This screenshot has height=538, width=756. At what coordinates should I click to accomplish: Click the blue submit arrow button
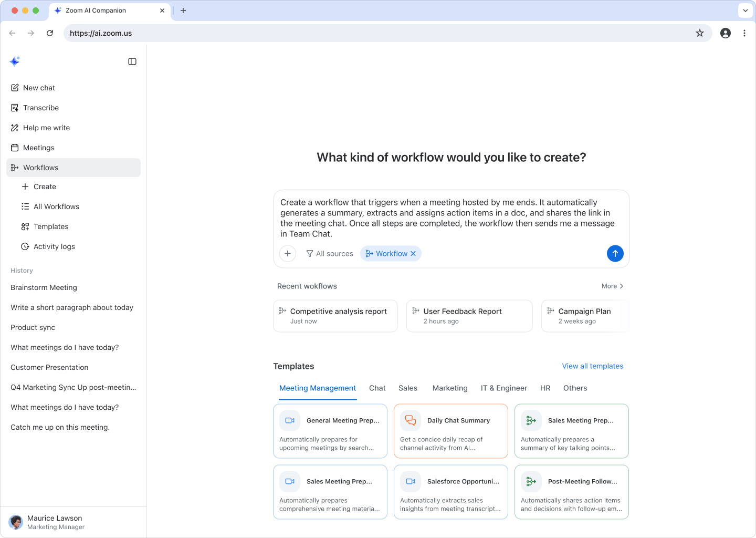click(x=615, y=253)
